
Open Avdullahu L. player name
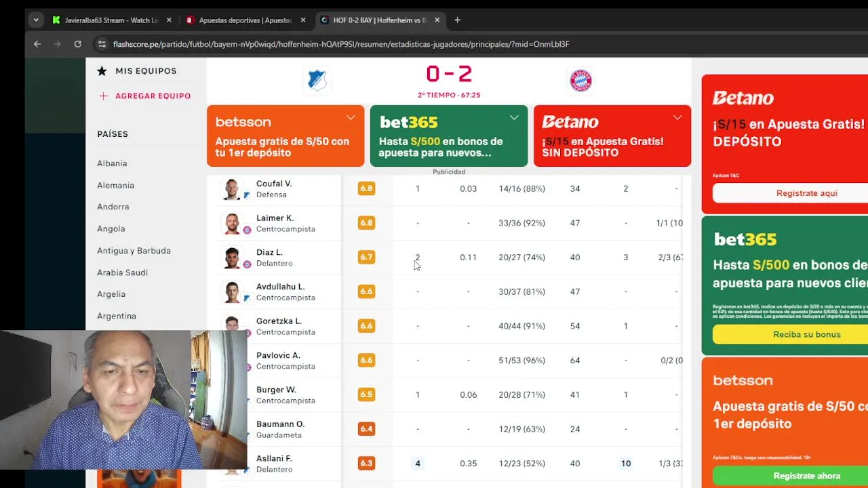pos(281,287)
